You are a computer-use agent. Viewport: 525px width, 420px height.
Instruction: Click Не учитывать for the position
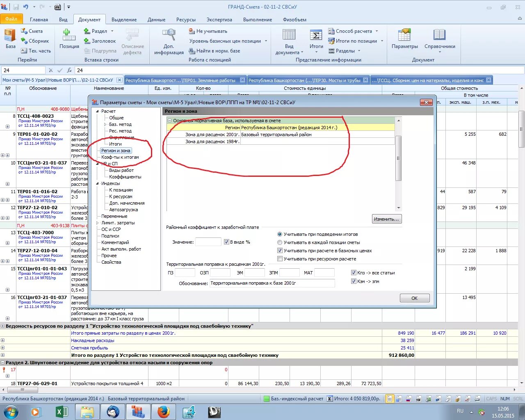click(208, 31)
